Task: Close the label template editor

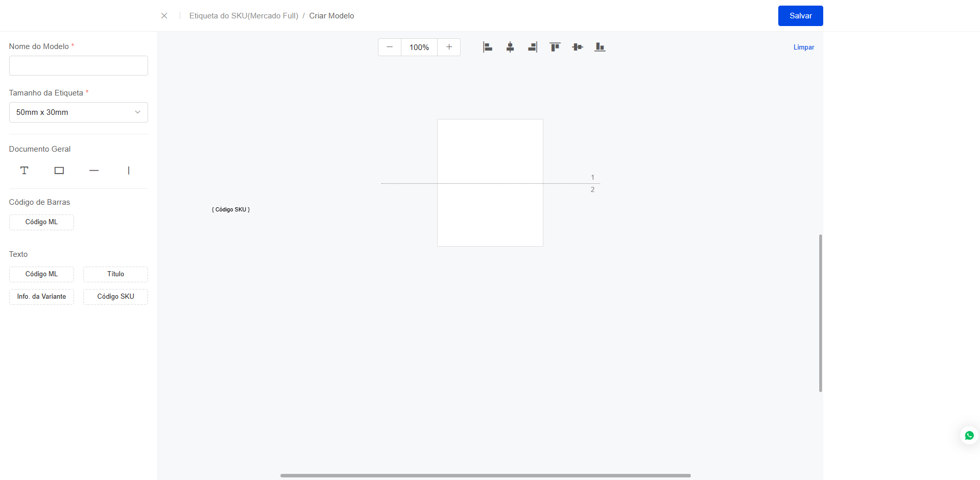Action: pos(164,16)
